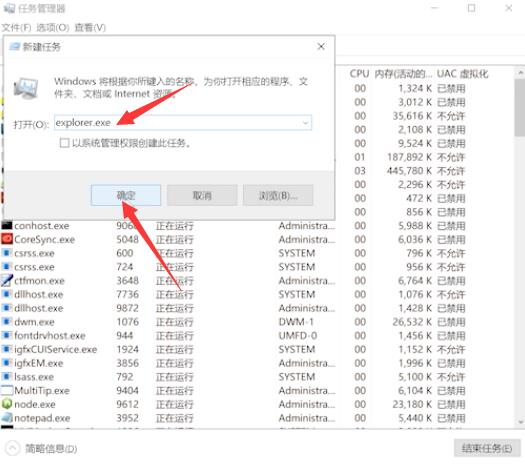The width and height of the screenshot is (525, 465).
Task: Open the 选项(O) menu
Action: click(x=53, y=27)
